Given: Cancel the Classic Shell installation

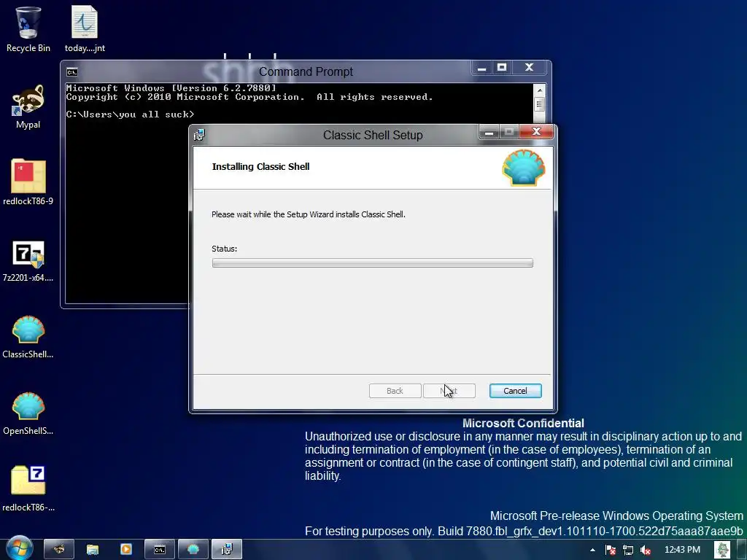Looking at the screenshot, I should point(516,391).
